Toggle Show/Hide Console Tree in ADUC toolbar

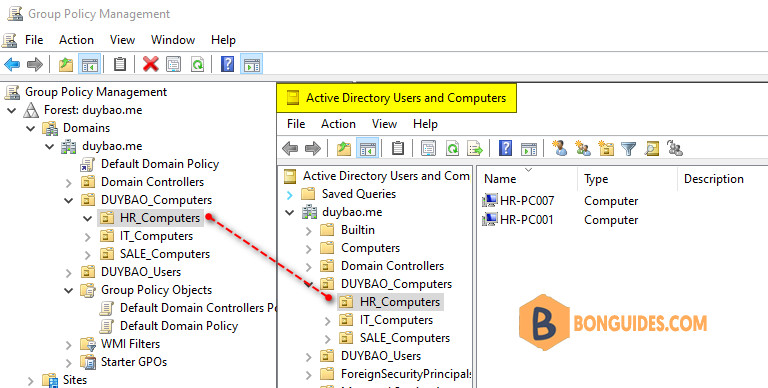click(367, 148)
